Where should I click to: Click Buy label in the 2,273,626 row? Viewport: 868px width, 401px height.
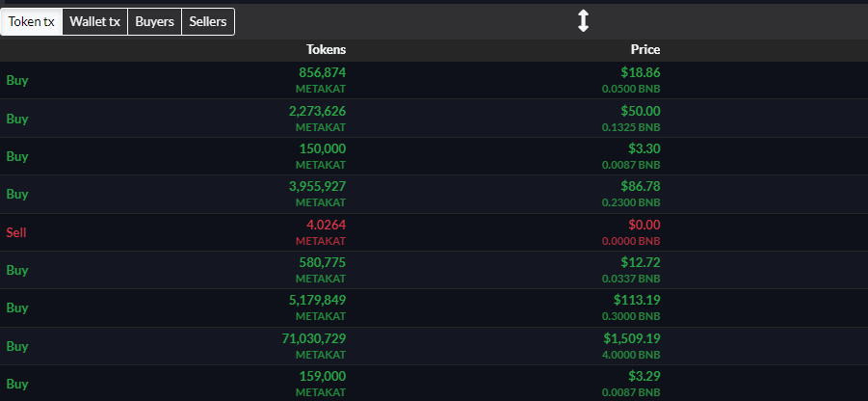[17, 120]
